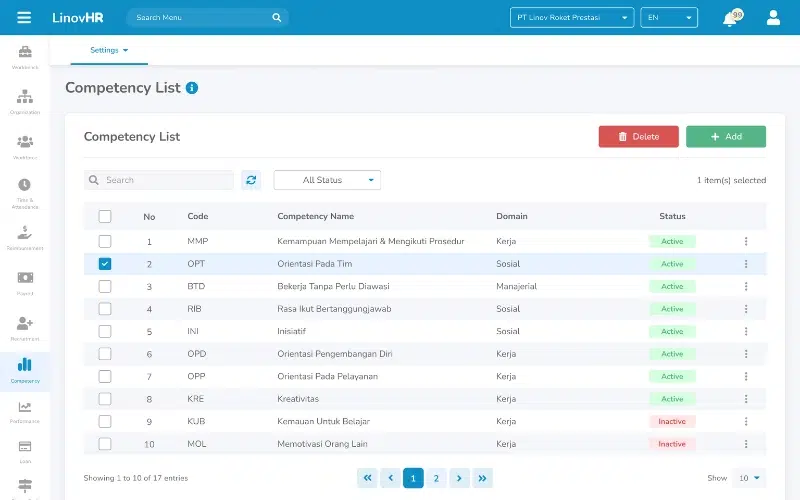Expand the All Status filter dropdown

click(x=327, y=180)
